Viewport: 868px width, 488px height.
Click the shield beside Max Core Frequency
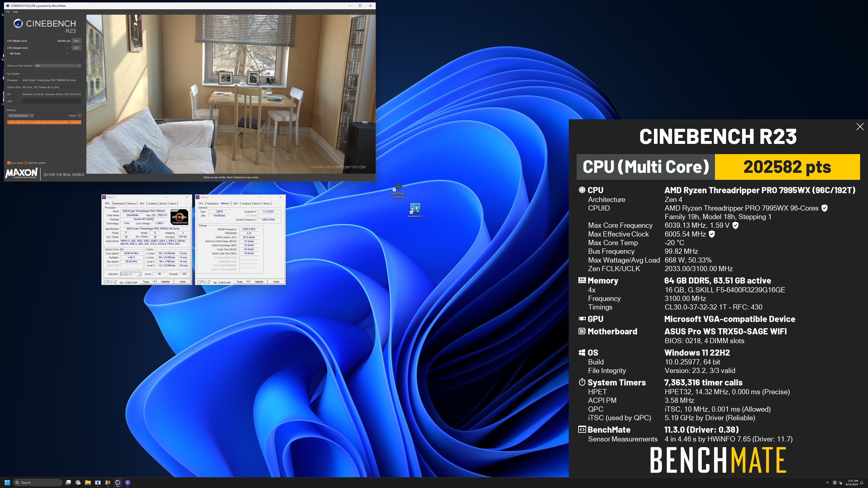tap(736, 225)
